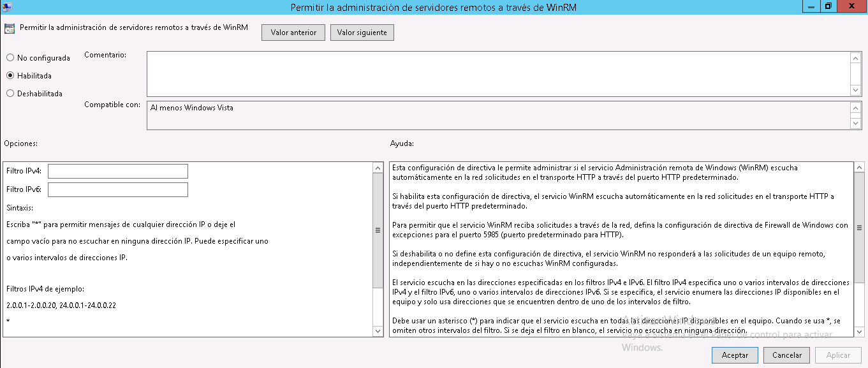Click the Aplicar button
The height and width of the screenshot is (368, 868).
click(838, 355)
